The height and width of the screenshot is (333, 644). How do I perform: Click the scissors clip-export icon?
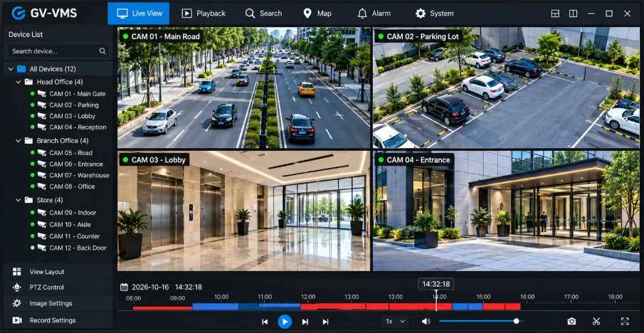tap(596, 322)
